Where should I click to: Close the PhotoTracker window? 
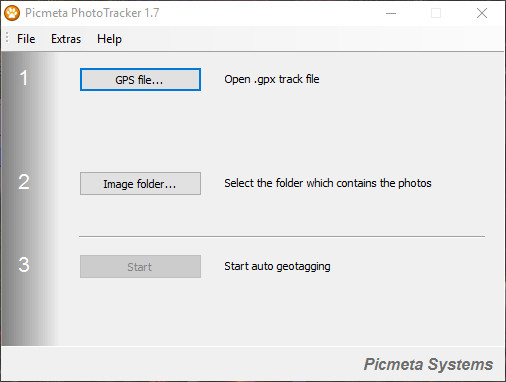click(x=482, y=13)
